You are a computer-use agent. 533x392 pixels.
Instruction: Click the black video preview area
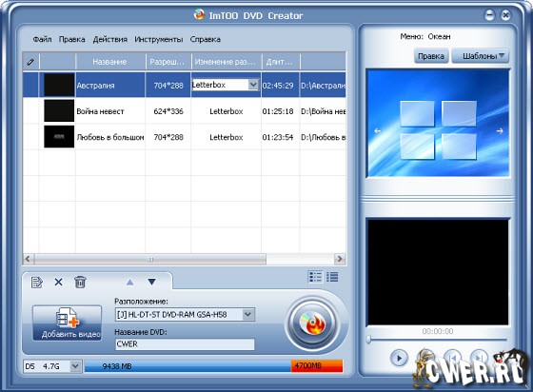pos(438,272)
